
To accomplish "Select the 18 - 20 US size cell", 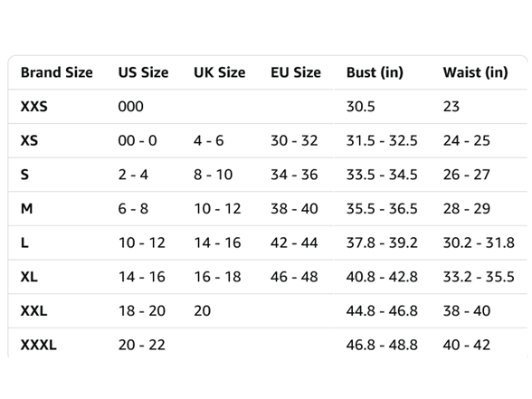I will (x=142, y=311).
